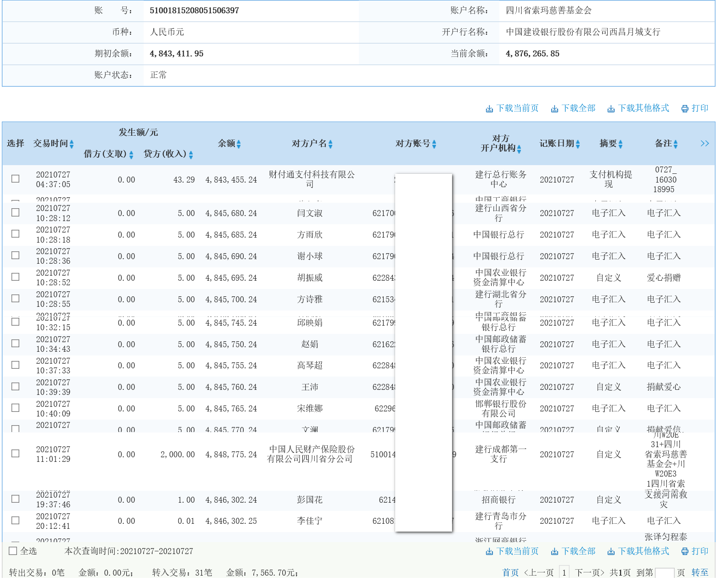Click the query time 20210727-20210727 text

pos(156,551)
